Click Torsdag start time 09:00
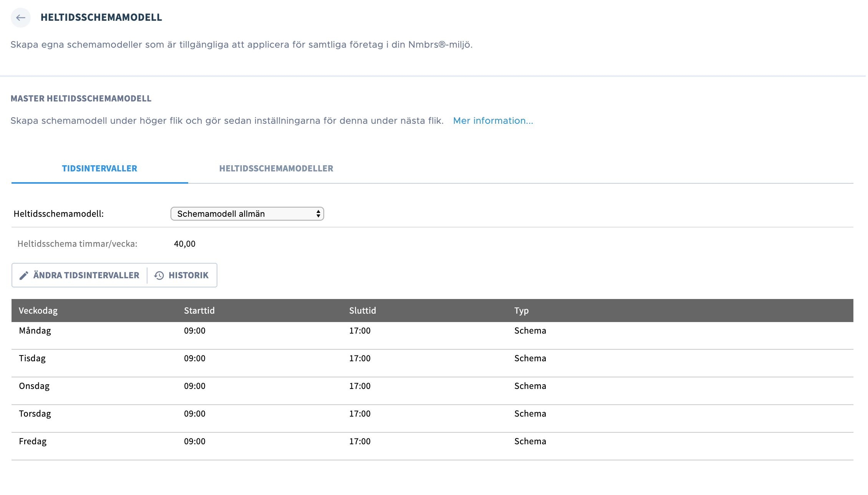868x495 pixels. pos(195,414)
